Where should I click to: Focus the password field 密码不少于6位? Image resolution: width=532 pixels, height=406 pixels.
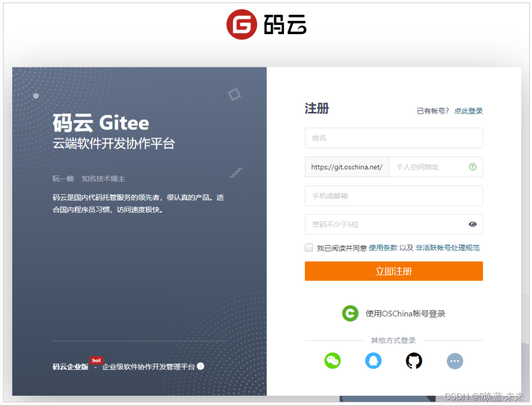[x=394, y=224]
